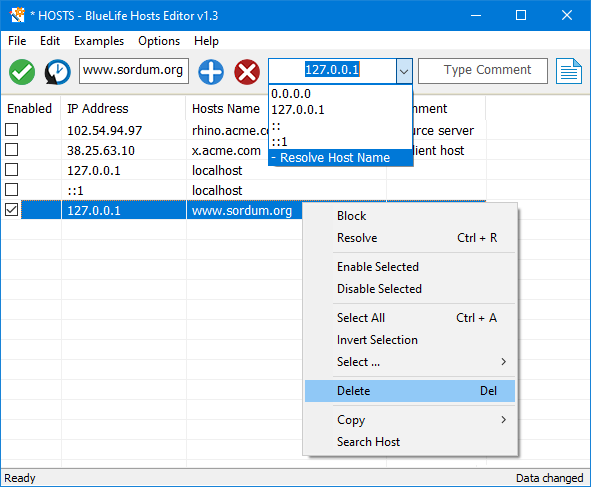Choose the ::1 option in the IP dropdown list
This screenshot has height=487, width=591.
pos(340,141)
